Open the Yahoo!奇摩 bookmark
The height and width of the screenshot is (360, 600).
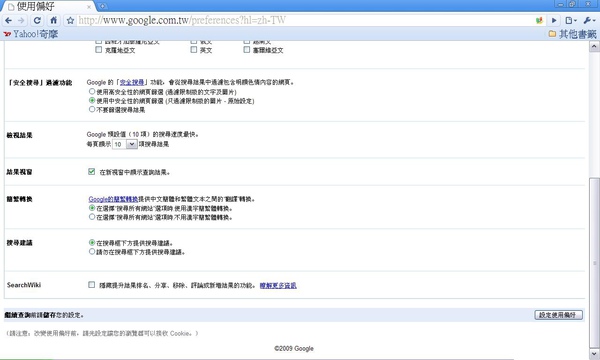tap(31, 34)
